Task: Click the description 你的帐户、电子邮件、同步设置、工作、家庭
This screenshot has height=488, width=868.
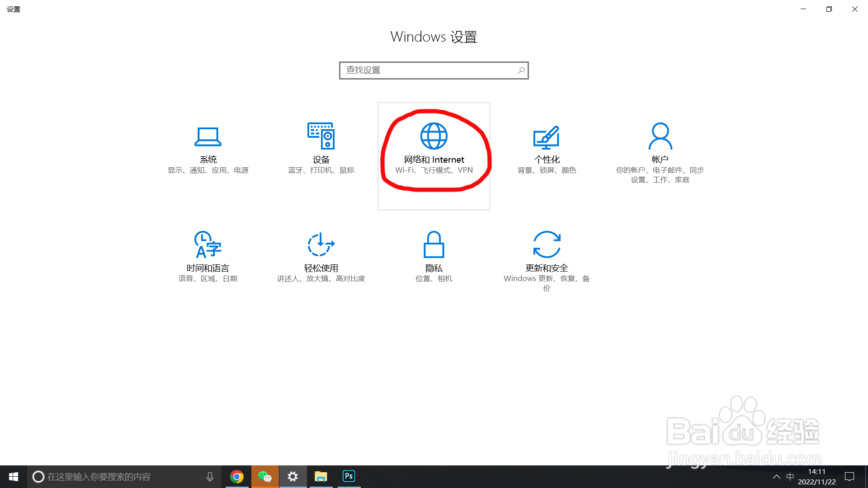Action: pos(660,175)
